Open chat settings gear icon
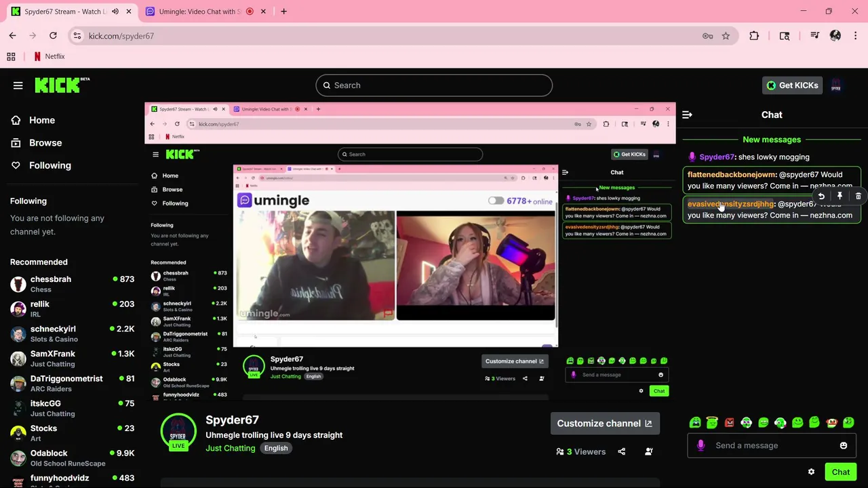 (811, 472)
